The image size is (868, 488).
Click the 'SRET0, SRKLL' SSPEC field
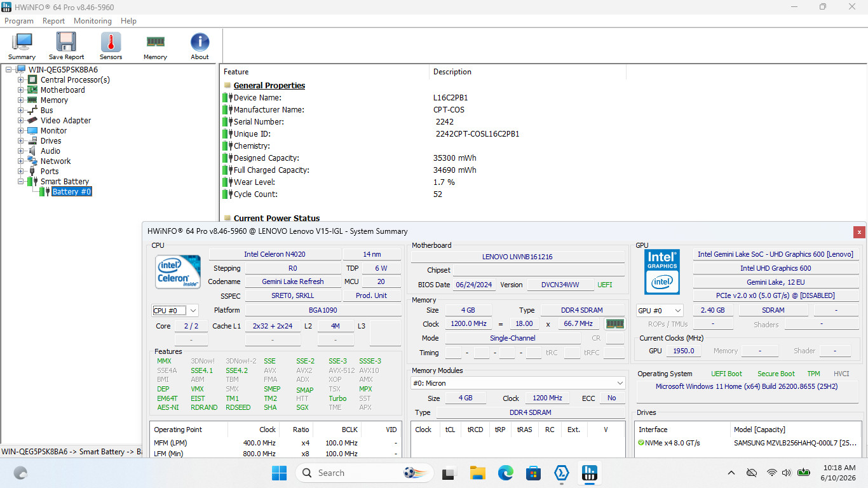click(293, 295)
